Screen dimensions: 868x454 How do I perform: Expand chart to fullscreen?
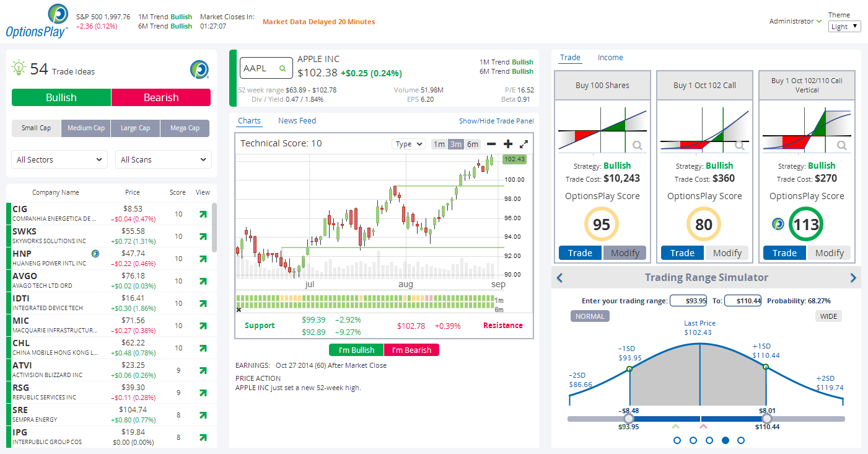pyautogui.click(x=524, y=144)
